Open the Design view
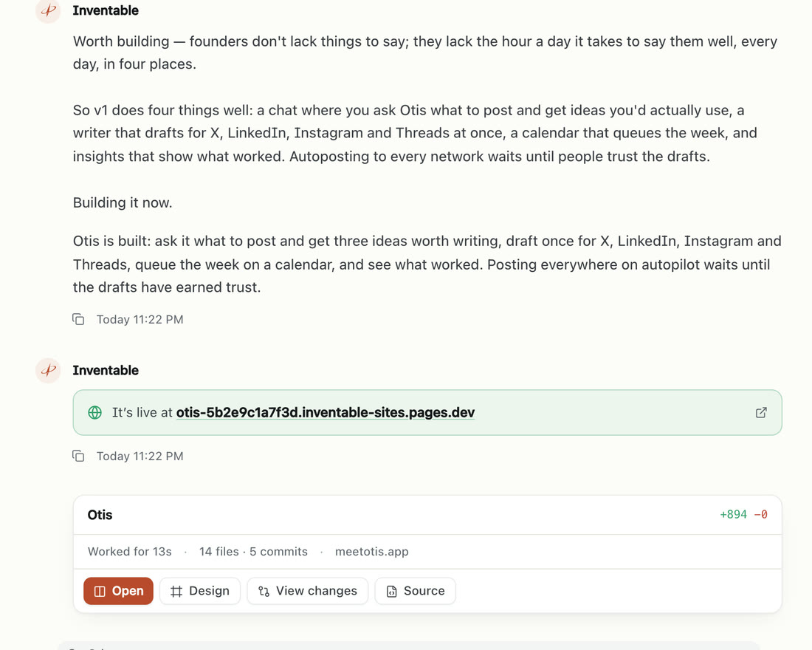Screen dimensions: 812x650 pyautogui.click(x=200, y=591)
